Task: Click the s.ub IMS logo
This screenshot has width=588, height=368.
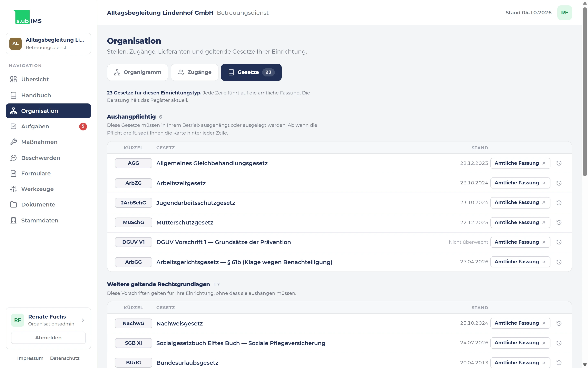Action: [x=27, y=17]
